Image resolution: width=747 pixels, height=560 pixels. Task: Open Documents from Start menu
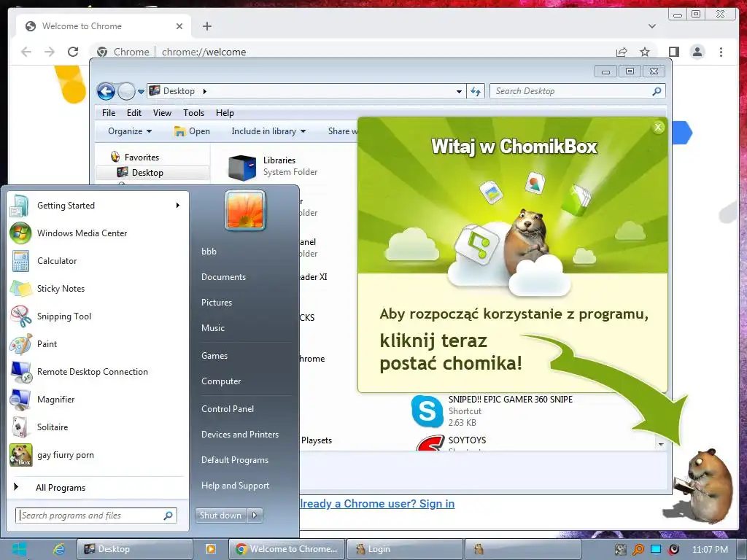point(223,276)
